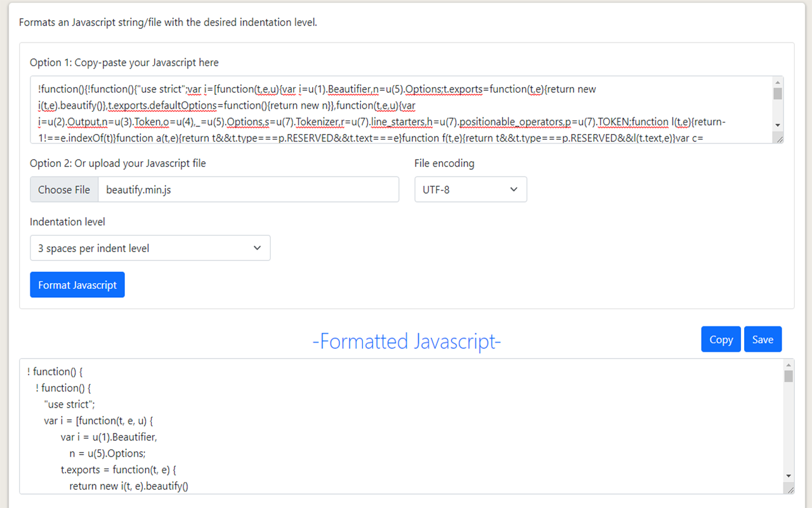Click the Format Javascript button
812x508 pixels.
pyautogui.click(x=77, y=284)
